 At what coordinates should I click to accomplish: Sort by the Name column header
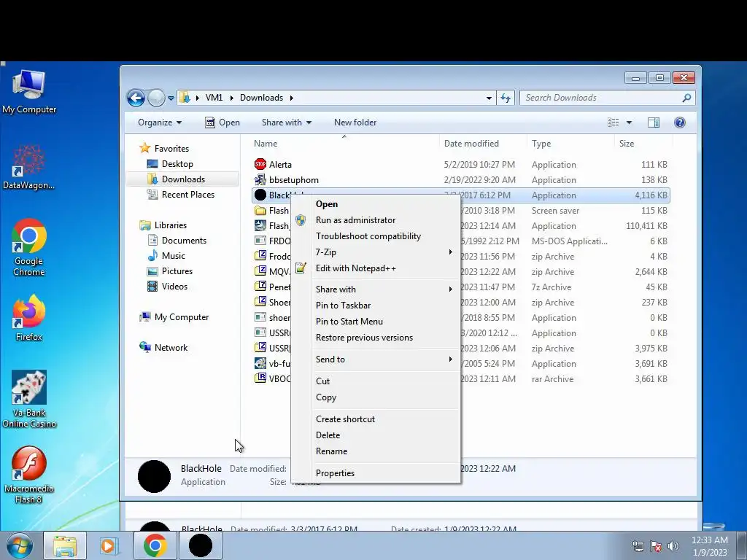tap(343, 144)
